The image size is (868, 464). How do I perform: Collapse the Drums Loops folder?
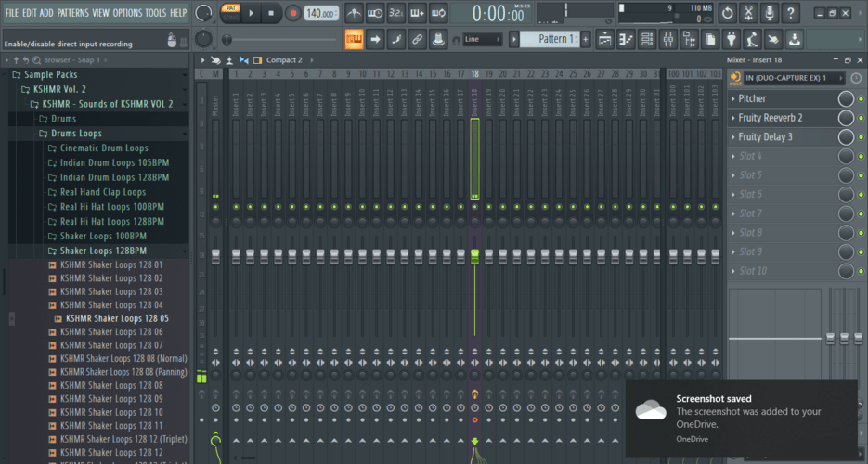point(76,134)
